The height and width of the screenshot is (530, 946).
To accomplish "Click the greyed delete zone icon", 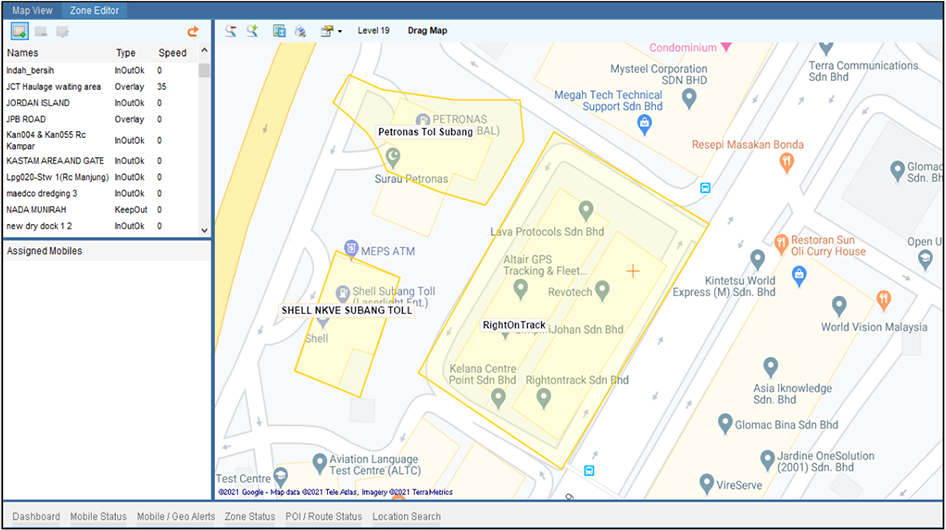I will pos(41,31).
